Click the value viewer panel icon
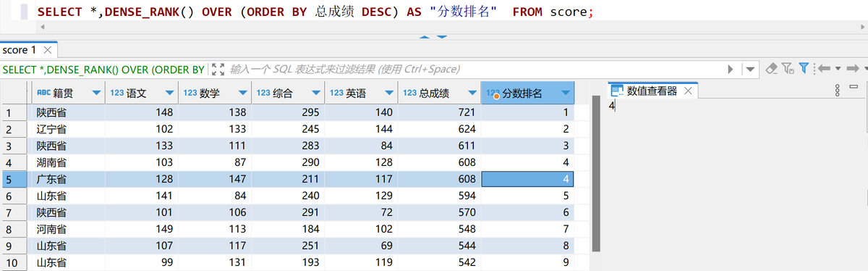This screenshot has height=271, width=868. [617, 91]
